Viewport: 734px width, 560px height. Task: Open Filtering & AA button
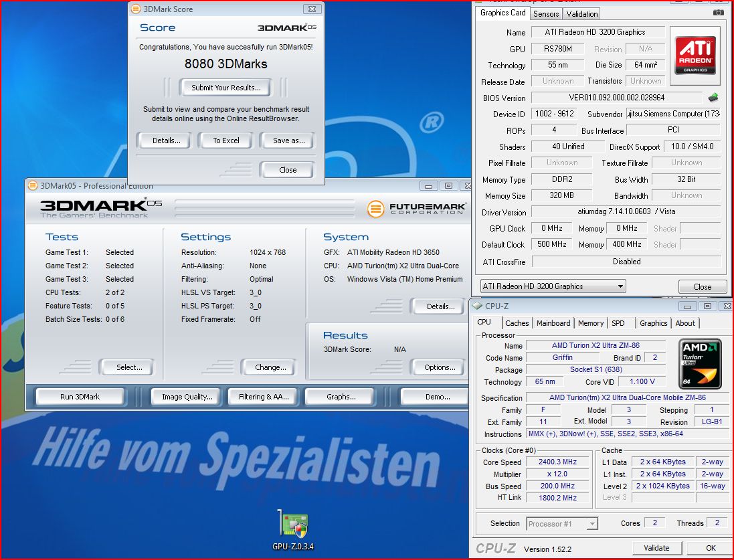pyautogui.click(x=264, y=397)
